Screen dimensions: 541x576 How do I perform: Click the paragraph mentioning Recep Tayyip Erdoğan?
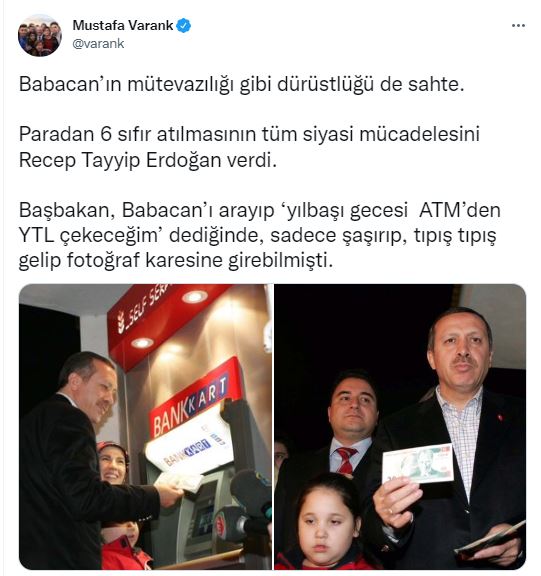[249, 147]
